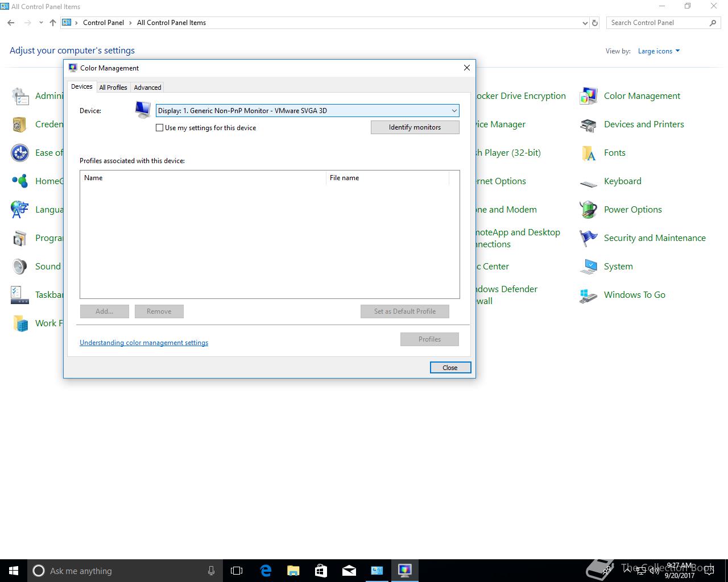Switch to the All Profiles tab

113,88
